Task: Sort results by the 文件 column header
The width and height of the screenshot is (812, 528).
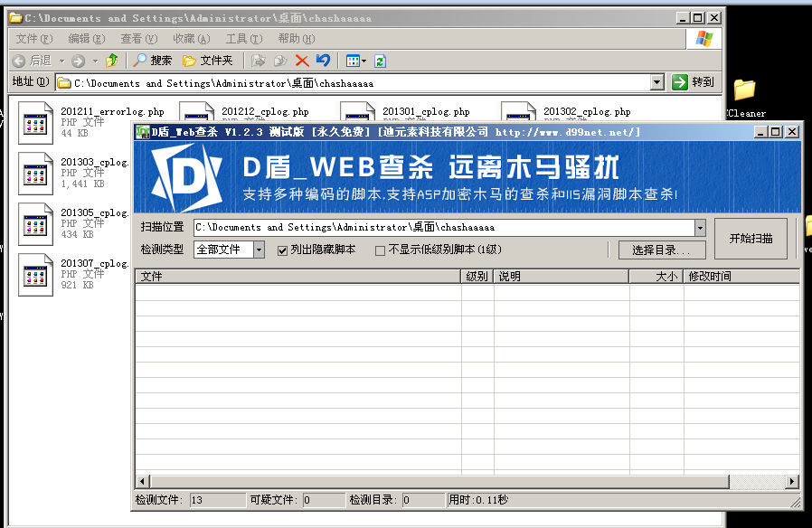Action: [x=298, y=277]
